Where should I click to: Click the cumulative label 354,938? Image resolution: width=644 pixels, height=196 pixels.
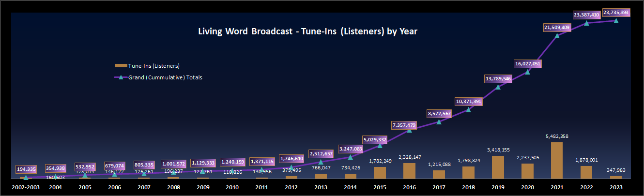click(55, 168)
